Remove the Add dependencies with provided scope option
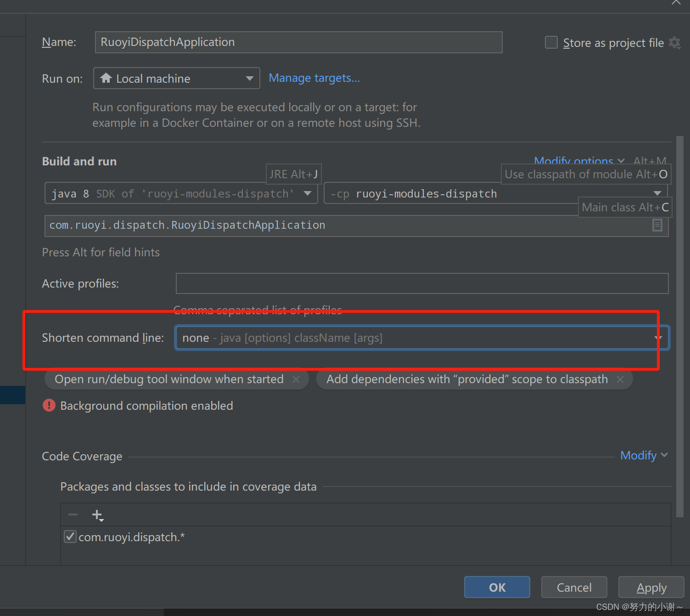 pos(620,379)
